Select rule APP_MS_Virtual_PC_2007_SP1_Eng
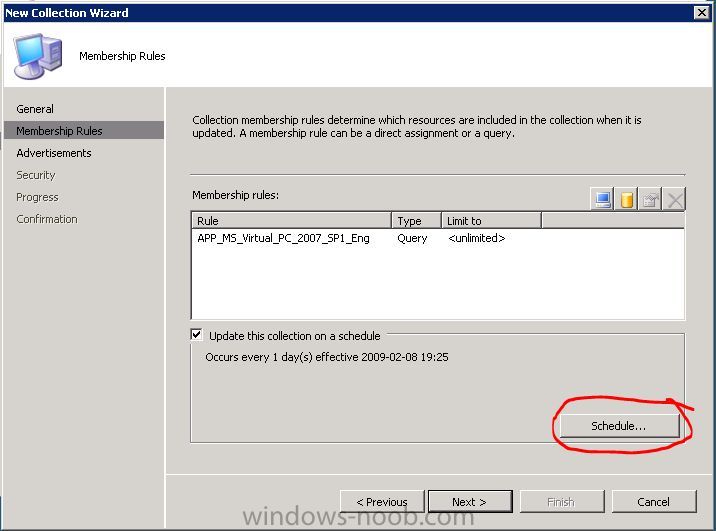The width and height of the screenshot is (716, 531). pos(284,238)
